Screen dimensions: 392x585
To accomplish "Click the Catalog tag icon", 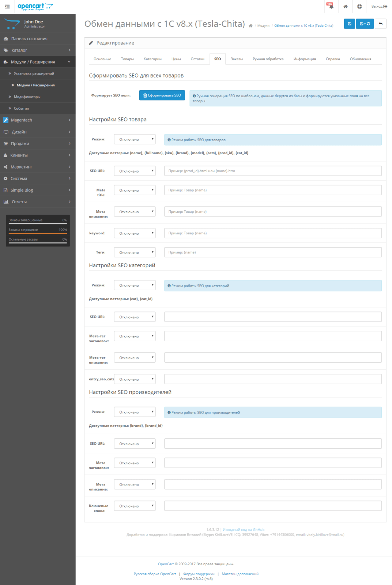I will click(6, 50).
